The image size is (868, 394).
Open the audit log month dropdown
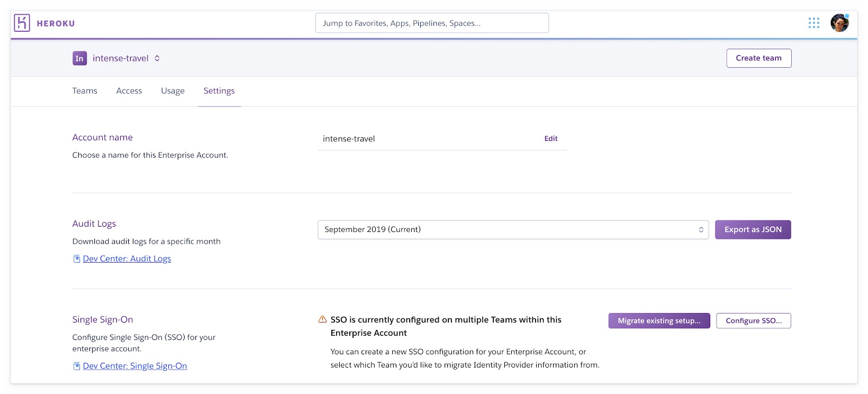(512, 230)
